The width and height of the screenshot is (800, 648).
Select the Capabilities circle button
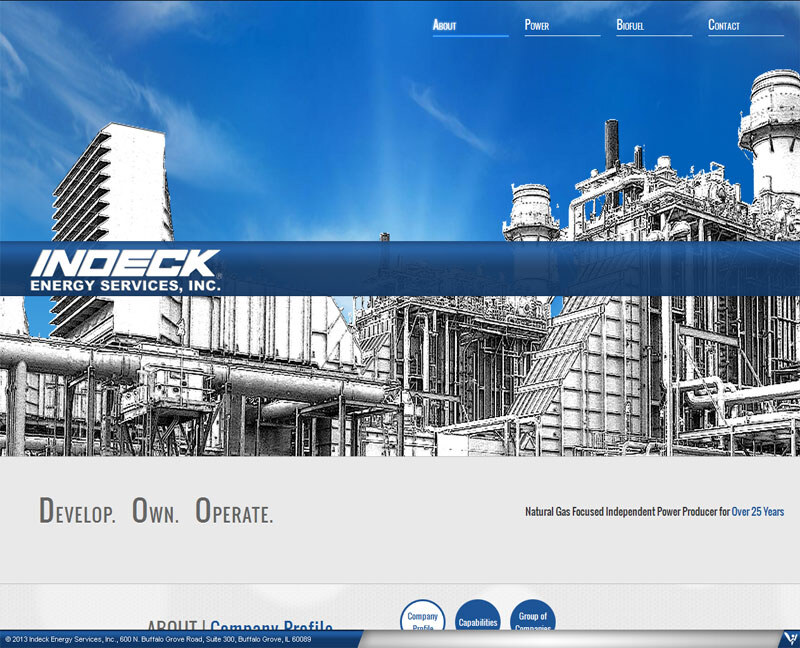478,615
